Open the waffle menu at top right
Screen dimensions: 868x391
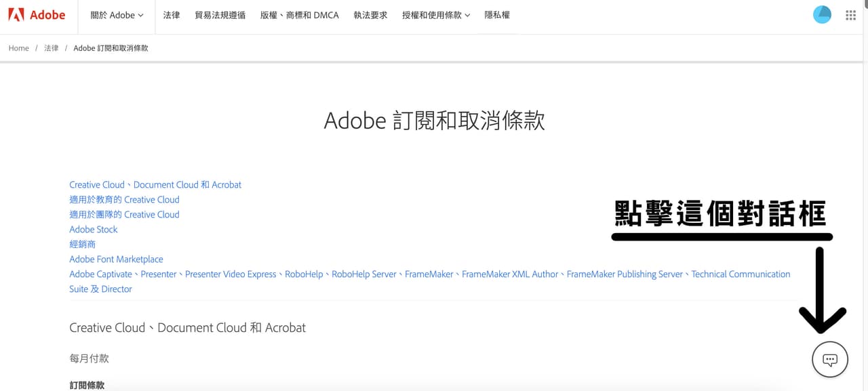click(850, 14)
